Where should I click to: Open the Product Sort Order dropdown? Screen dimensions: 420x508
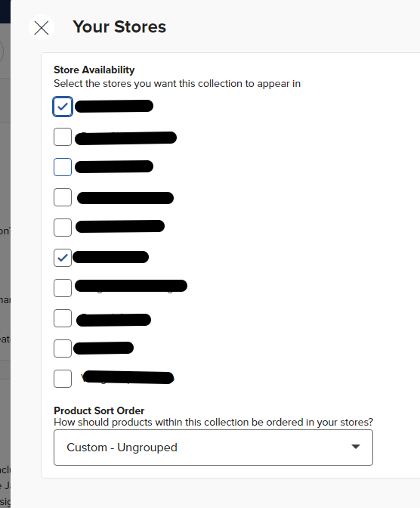(x=213, y=448)
